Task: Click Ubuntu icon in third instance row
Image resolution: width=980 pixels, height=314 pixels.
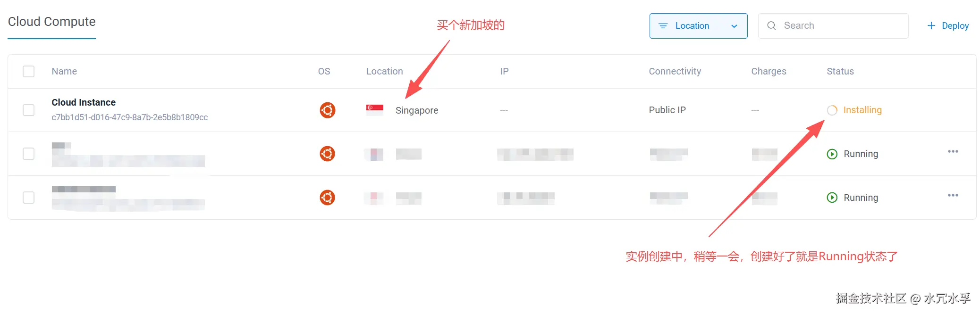Action: (x=327, y=198)
